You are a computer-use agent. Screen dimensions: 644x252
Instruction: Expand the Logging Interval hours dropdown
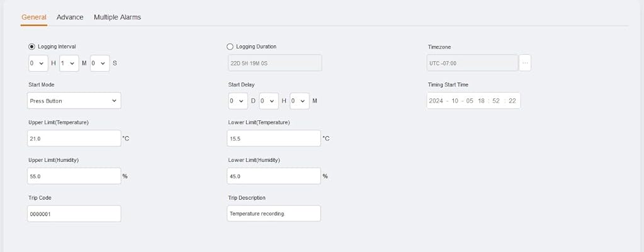click(38, 63)
